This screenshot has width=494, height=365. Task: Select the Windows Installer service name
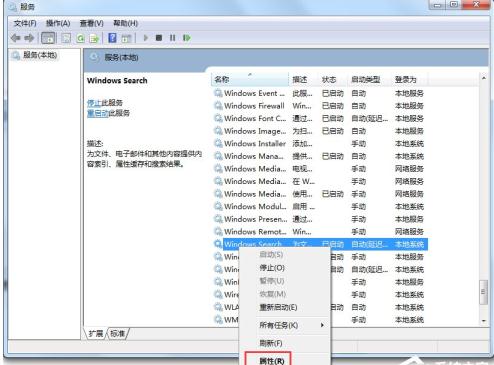click(255, 143)
